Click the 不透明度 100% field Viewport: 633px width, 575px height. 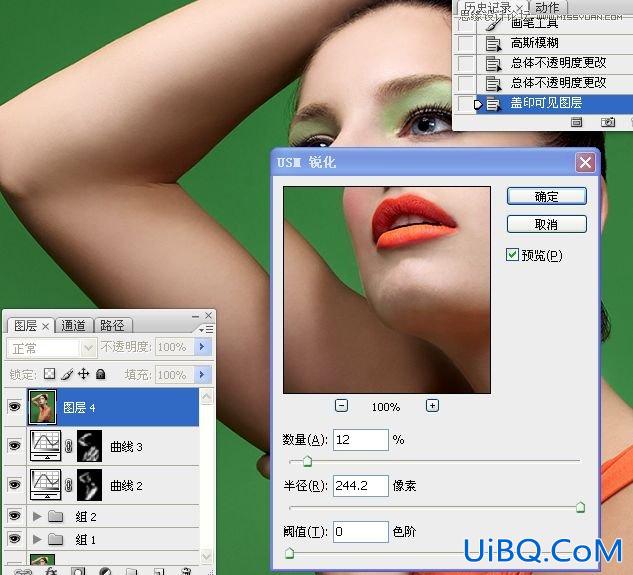coord(174,347)
